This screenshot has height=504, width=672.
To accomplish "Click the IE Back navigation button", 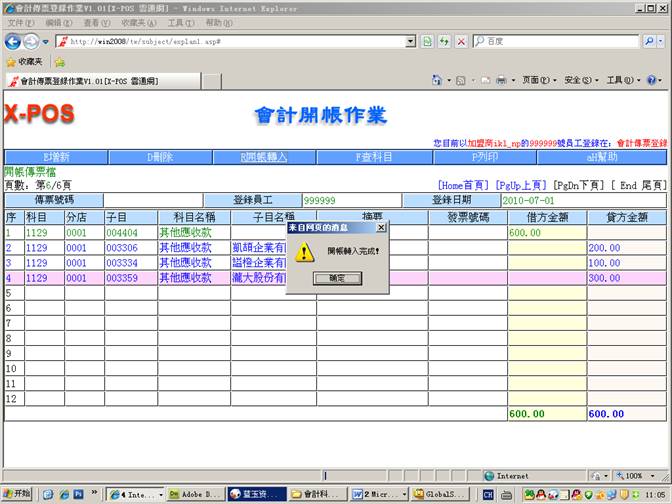I will 13,41.
